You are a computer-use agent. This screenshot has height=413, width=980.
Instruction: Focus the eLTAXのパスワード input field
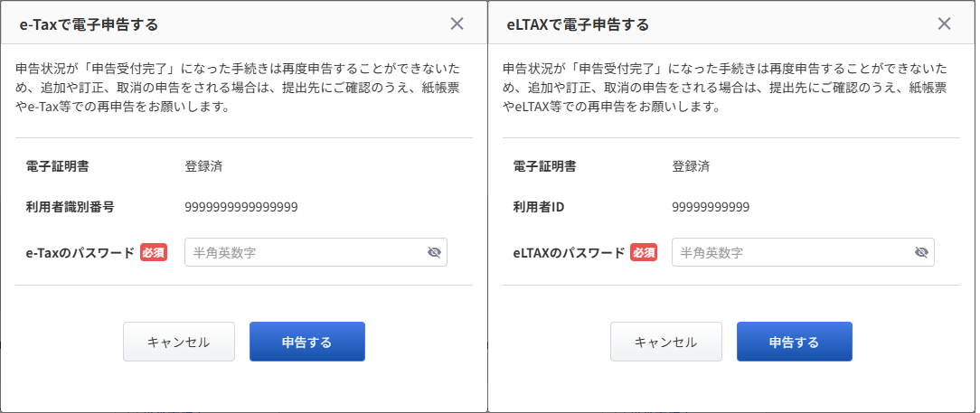coord(803,252)
